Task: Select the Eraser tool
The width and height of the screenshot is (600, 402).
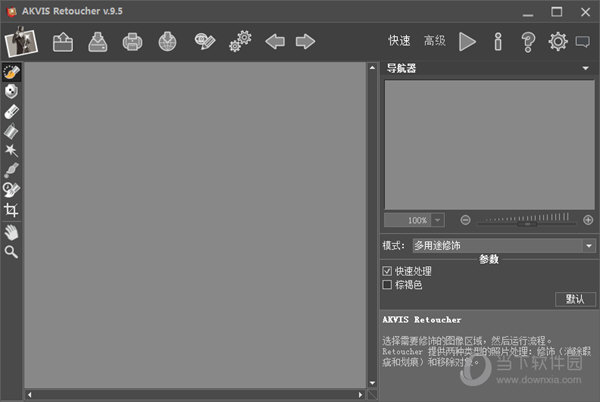Action: 11,112
